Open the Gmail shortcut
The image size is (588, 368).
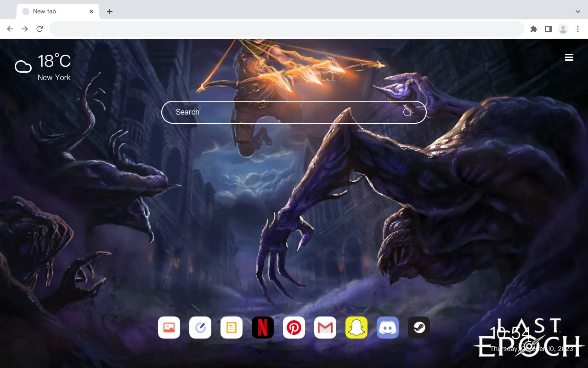pyautogui.click(x=325, y=328)
